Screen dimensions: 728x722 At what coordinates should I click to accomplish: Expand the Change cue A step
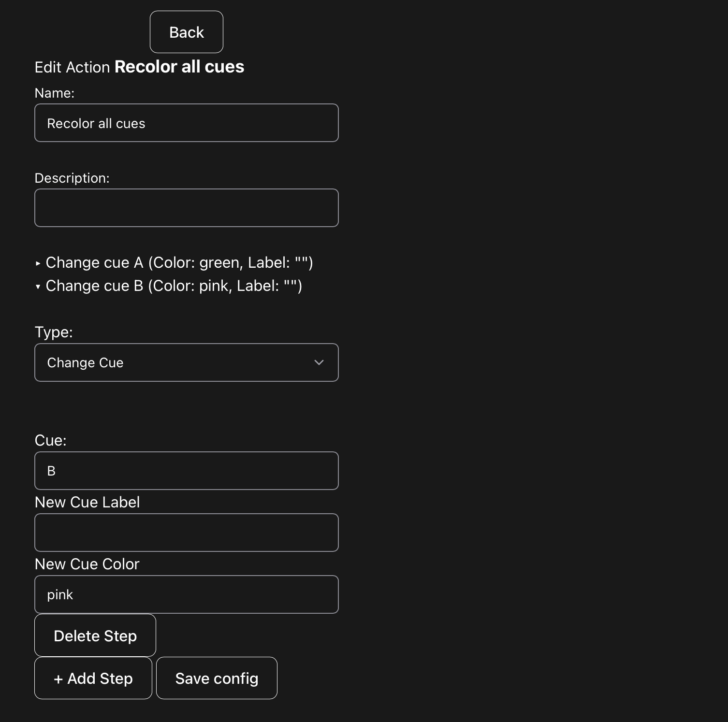point(174,262)
